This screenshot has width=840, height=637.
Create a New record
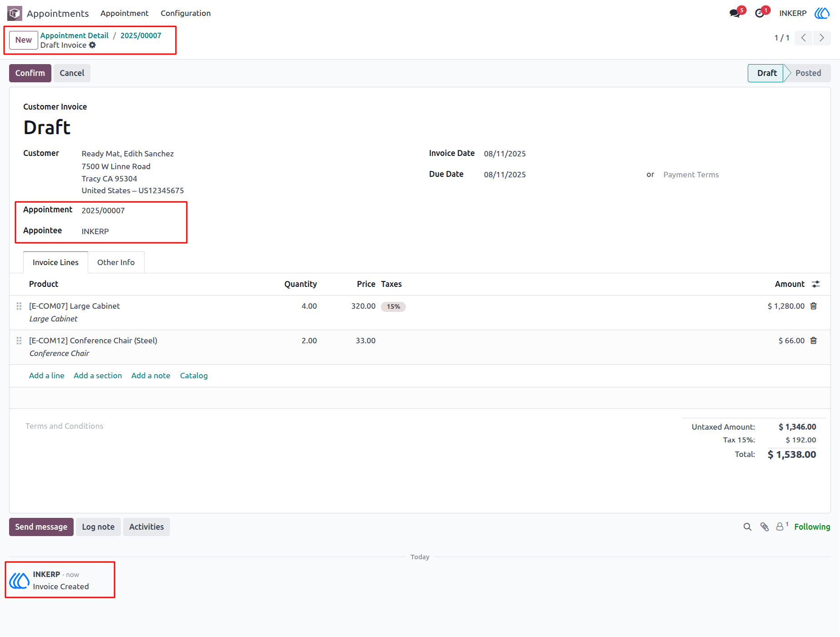coord(24,40)
